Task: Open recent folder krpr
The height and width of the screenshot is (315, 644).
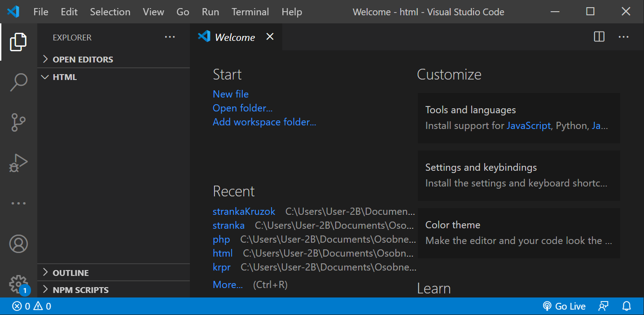Action: click(222, 267)
